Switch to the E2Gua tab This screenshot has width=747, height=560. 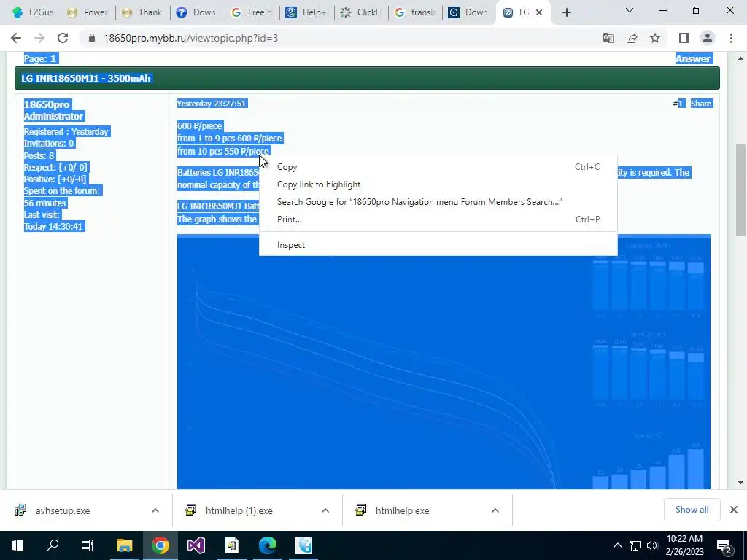click(x=34, y=12)
